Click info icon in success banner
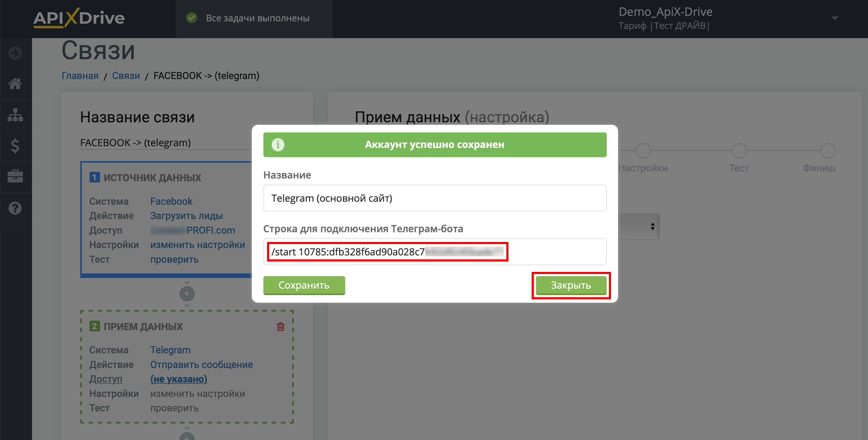Viewport: 868px width, 440px height. click(278, 145)
